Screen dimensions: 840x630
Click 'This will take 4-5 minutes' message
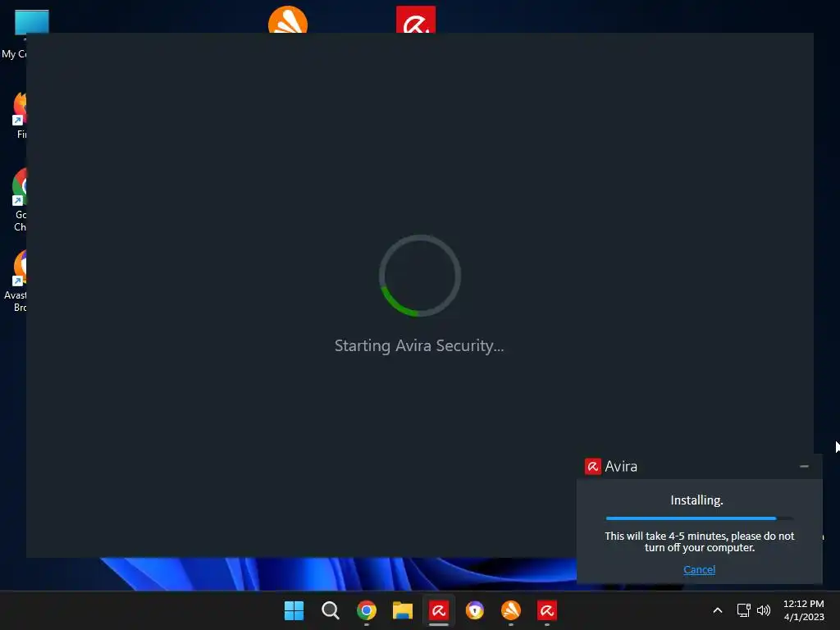coord(699,541)
